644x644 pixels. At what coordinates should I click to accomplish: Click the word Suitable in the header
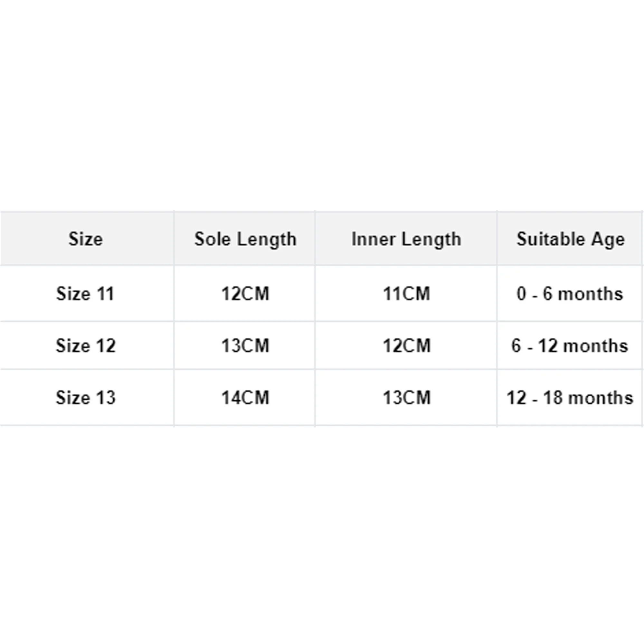point(550,239)
